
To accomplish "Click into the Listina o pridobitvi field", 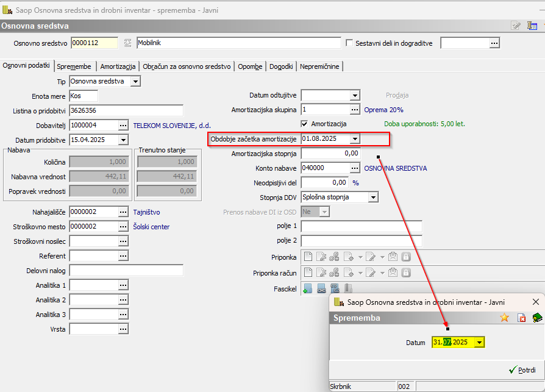I will [126, 110].
